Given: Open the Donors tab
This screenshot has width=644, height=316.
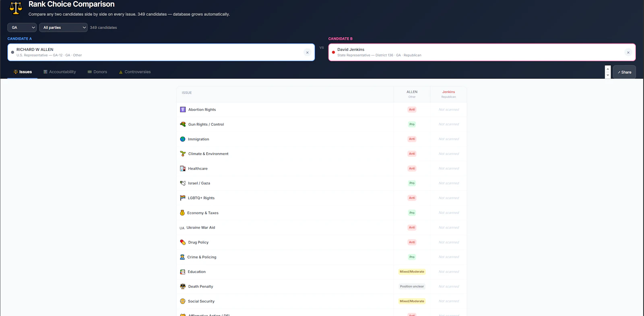Looking at the screenshot, I should pyautogui.click(x=97, y=72).
